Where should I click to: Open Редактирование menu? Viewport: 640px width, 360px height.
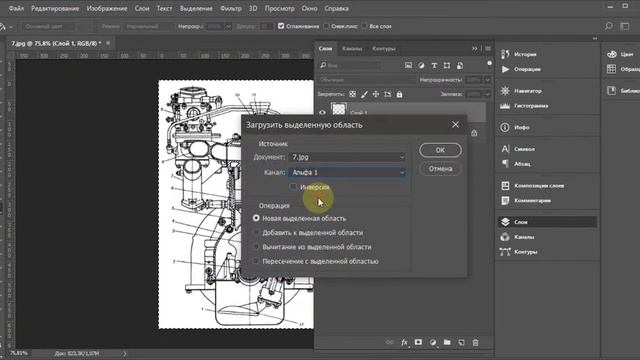(x=55, y=8)
